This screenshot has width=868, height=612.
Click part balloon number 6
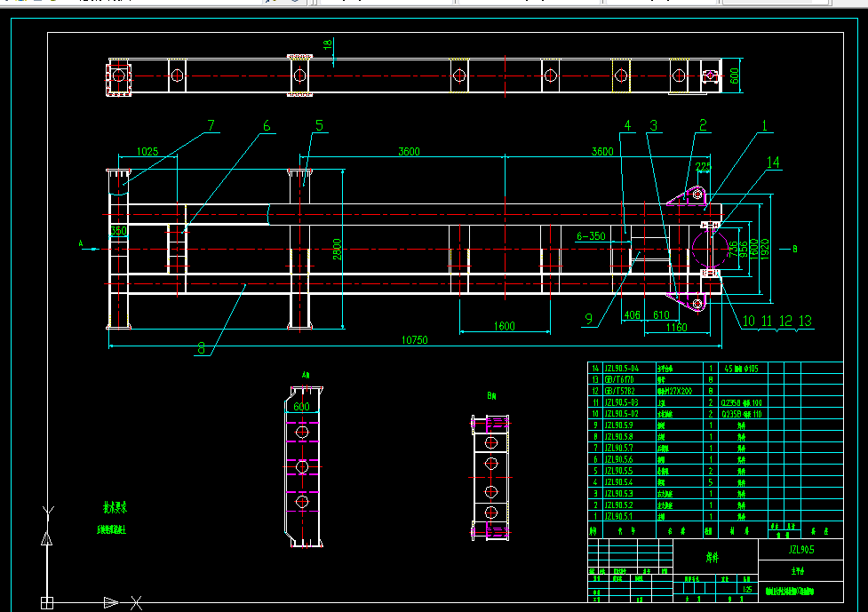pos(267,125)
